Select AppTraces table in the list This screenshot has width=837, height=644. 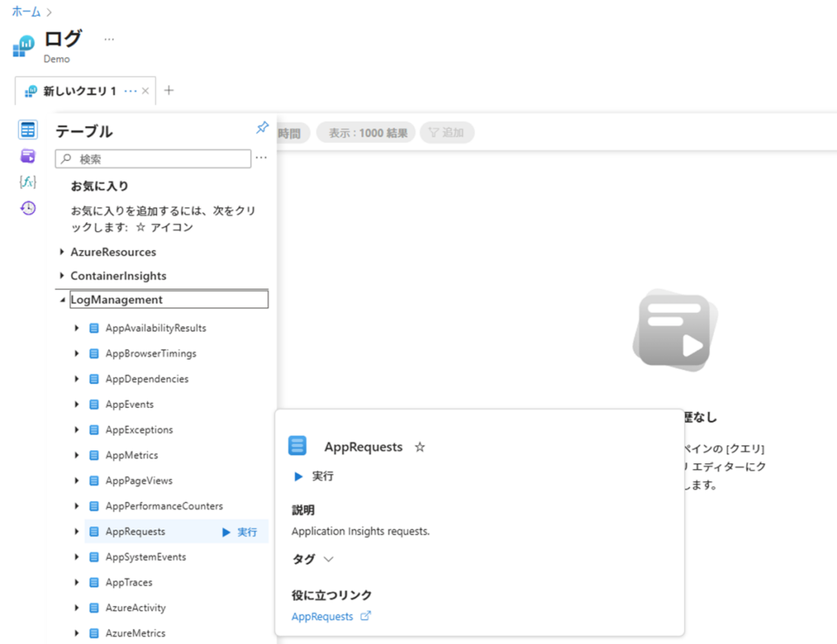128,583
